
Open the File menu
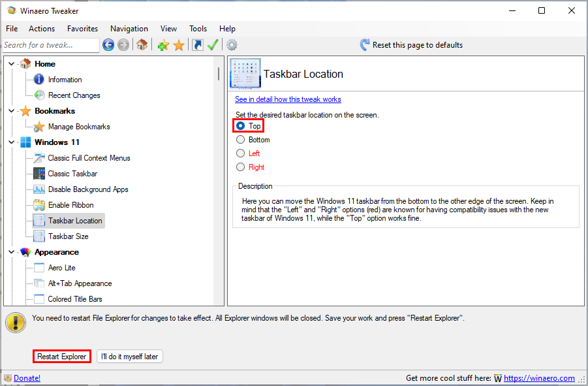pos(12,29)
